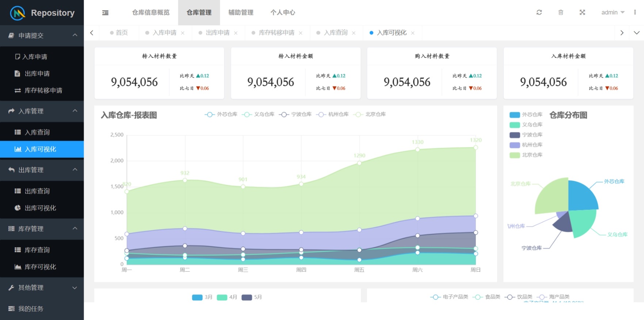The width and height of the screenshot is (644, 320).
Task: Switch to the 库存转移申请 tab
Action: (x=277, y=33)
